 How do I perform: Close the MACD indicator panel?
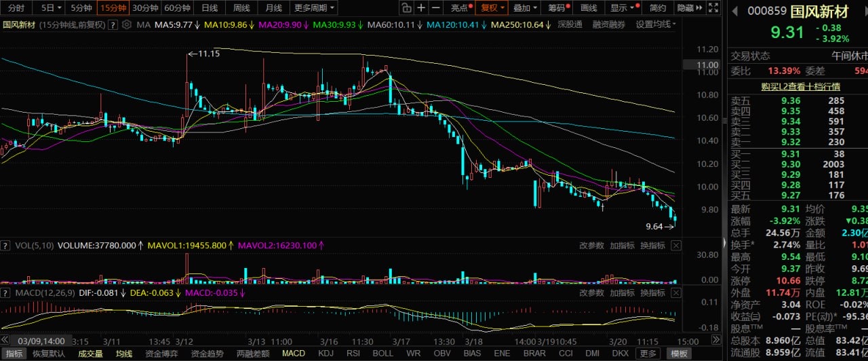click(676, 292)
